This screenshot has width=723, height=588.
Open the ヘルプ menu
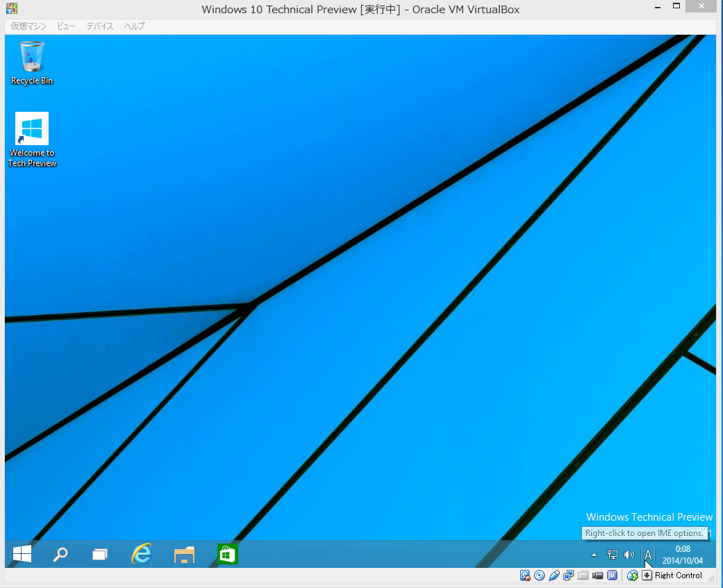coord(134,26)
